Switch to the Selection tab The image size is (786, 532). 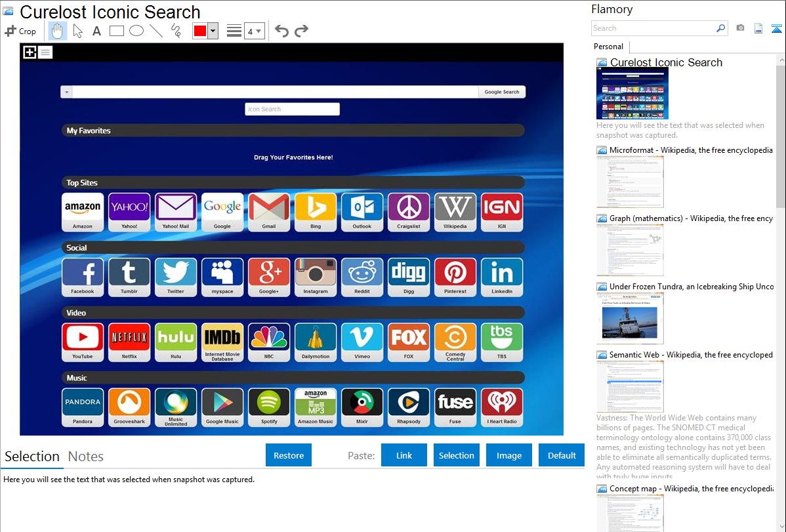coord(32,457)
